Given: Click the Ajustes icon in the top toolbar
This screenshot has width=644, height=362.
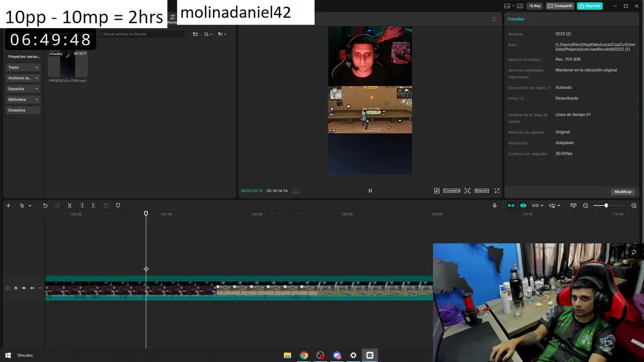Looking at the screenshot, I should coord(173,18).
